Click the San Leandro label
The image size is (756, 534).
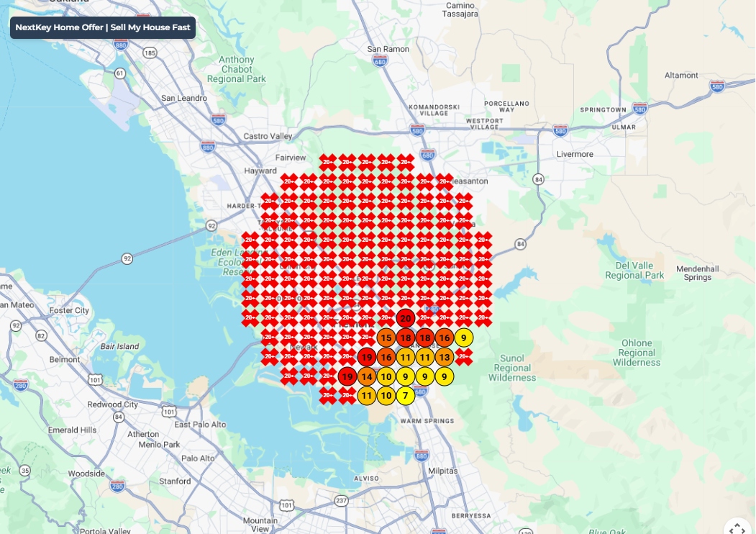(184, 98)
